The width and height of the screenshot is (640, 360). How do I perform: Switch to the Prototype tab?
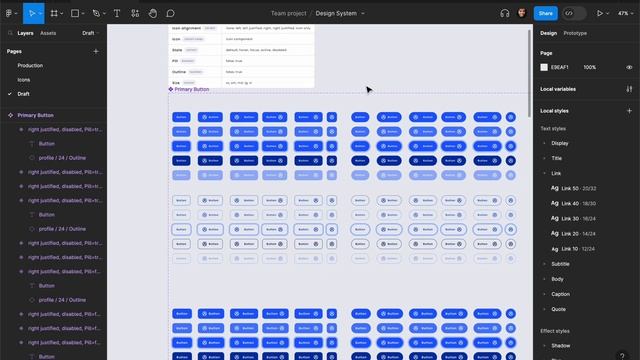(575, 33)
